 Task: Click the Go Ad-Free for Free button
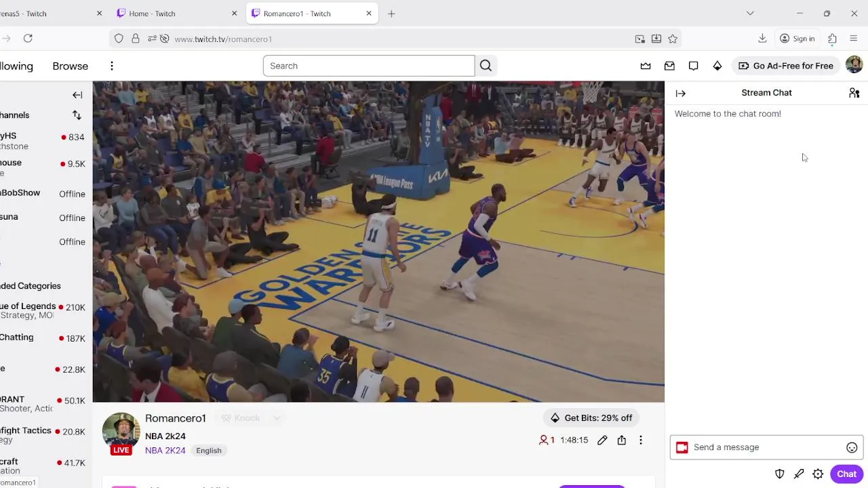tap(786, 66)
